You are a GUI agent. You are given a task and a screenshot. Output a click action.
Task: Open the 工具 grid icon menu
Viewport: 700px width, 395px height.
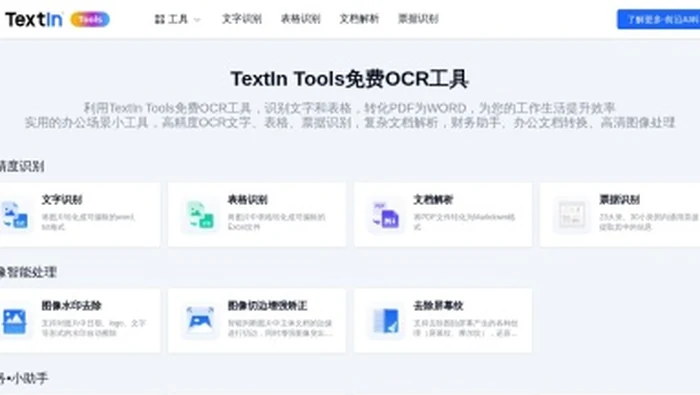(x=159, y=19)
